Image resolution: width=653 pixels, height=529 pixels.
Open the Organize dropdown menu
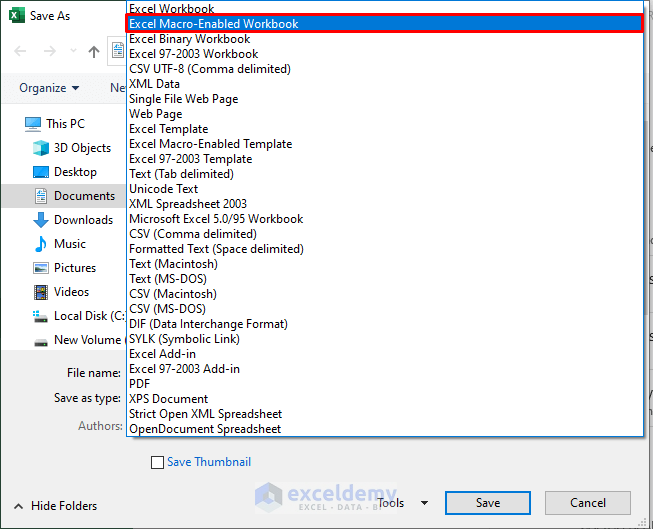tap(49, 88)
